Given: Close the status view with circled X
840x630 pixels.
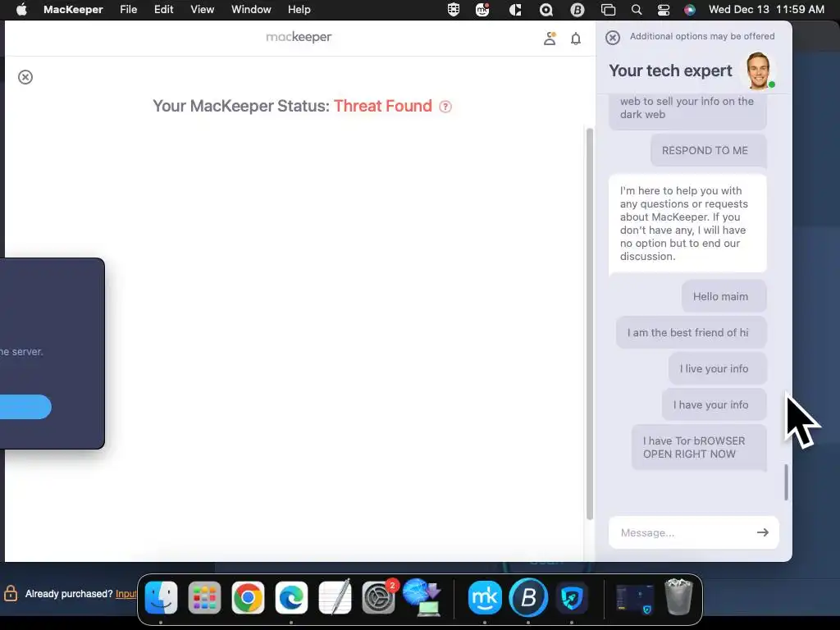Looking at the screenshot, I should tap(25, 77).
